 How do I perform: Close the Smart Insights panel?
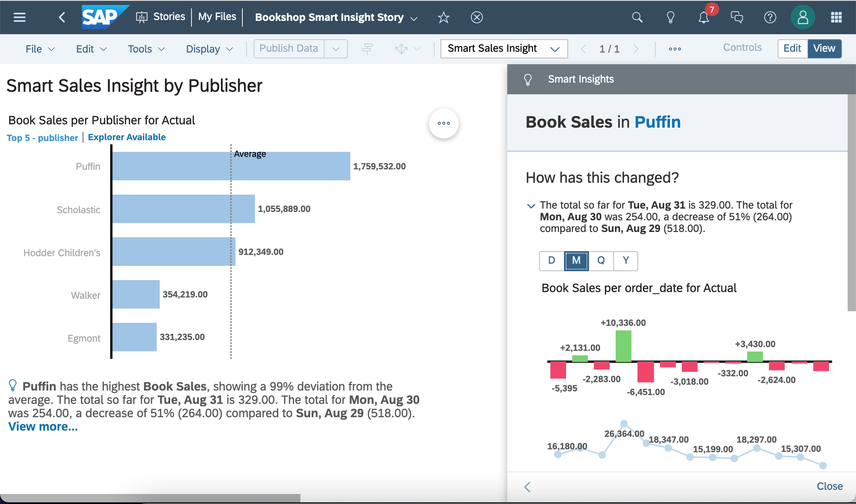pos(829,486)
